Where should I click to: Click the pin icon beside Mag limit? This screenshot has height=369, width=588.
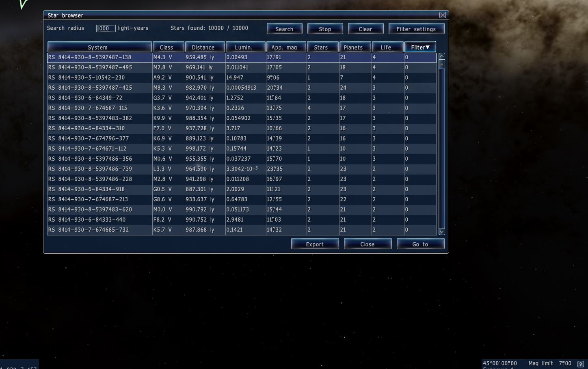point(580,364)
